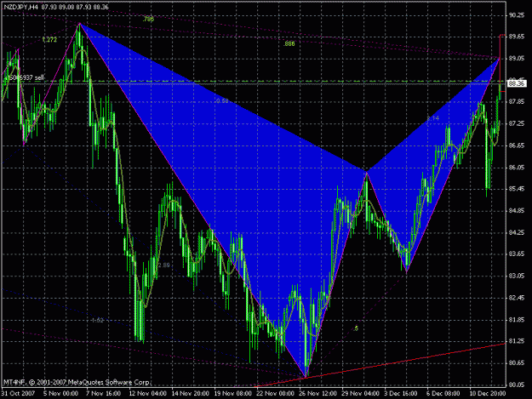Click the 83.65 price axis label
Image resolution: width=532 pixels, height=399 pixels.
(x=517, y=254)
